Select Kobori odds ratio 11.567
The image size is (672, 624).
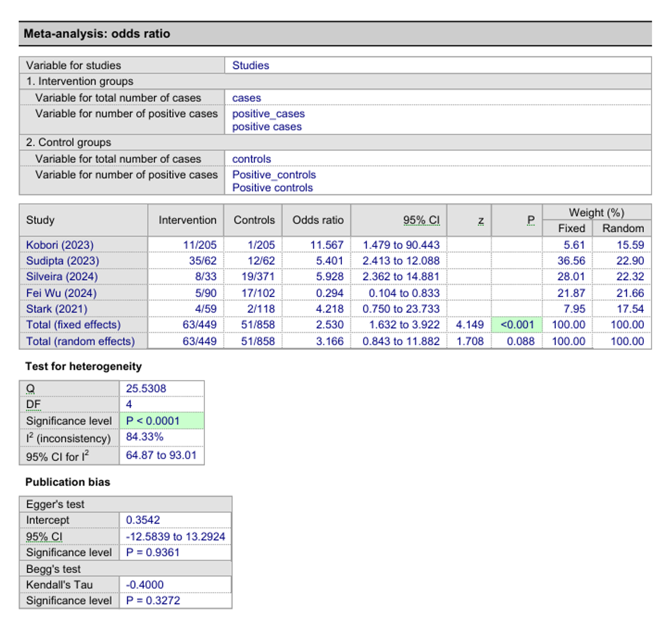click(x=326, y=245)
